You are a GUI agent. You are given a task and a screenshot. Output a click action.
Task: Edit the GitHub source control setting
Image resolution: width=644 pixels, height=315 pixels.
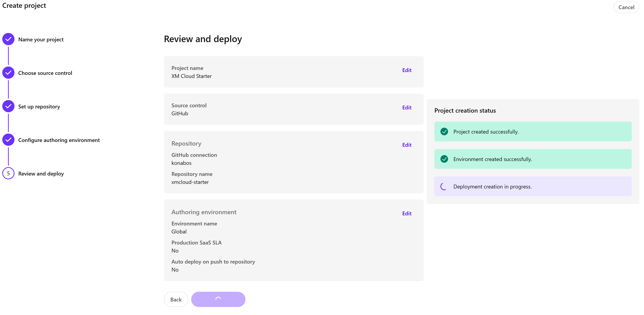(407, 107)
